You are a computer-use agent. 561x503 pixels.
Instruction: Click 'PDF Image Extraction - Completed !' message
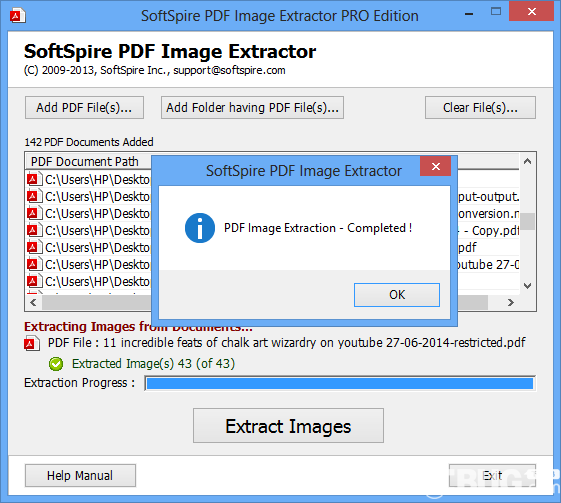click(x=318, y=228)
